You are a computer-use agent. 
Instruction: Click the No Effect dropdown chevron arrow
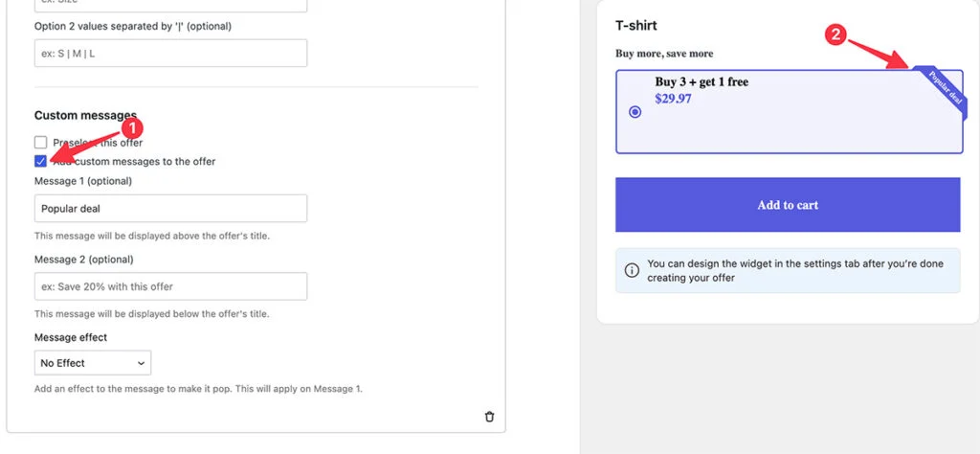point(141,363)
